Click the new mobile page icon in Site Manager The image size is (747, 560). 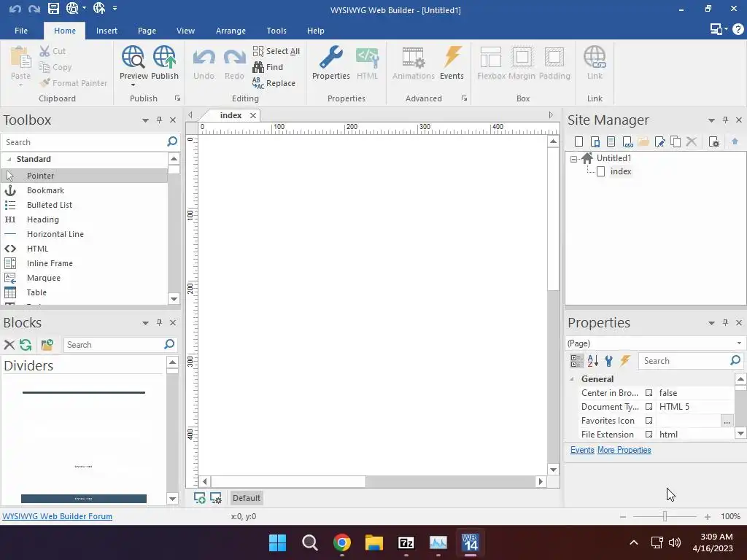coord(595,141)
